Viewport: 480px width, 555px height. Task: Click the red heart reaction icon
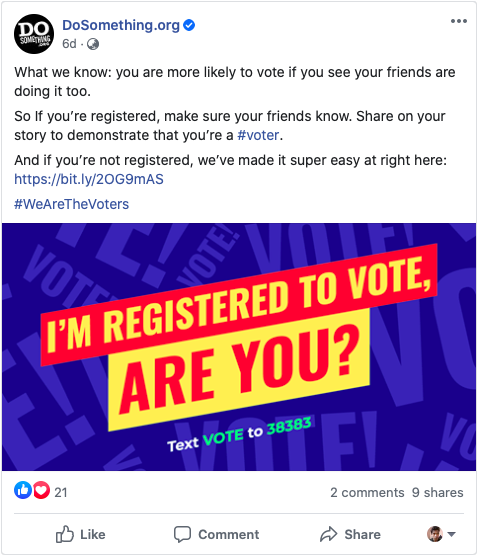(x=41, y=490)
